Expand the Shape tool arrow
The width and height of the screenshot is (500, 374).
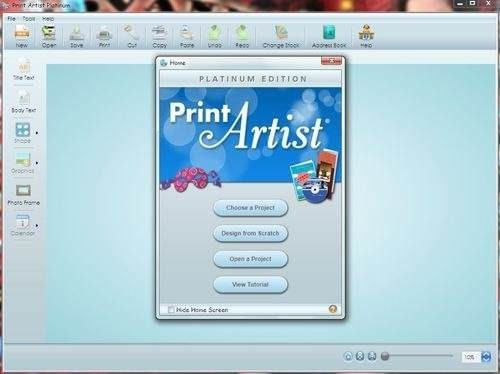(37, 133)
